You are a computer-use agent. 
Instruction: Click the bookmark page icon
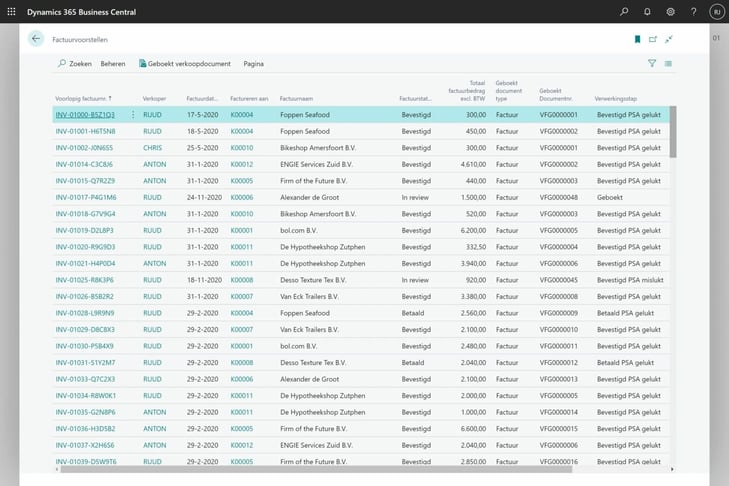click(x=637, y=39)
